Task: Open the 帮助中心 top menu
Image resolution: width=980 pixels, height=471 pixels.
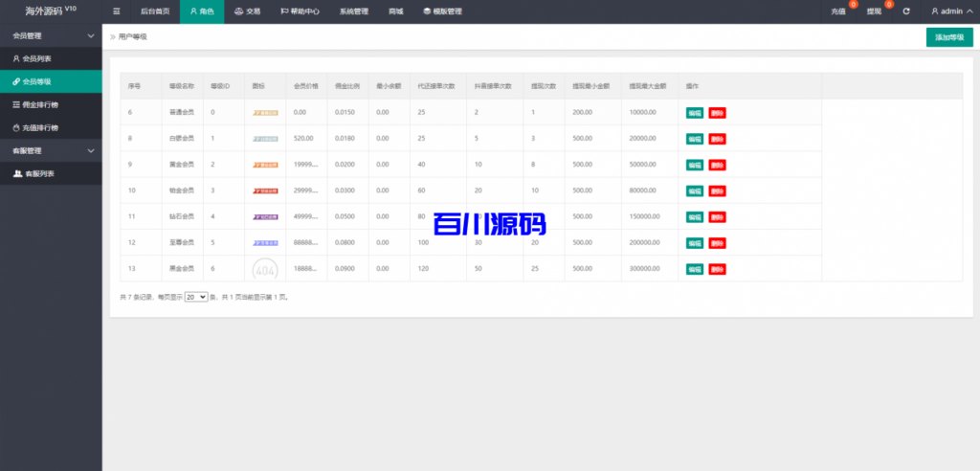Action: (x=300, y=11)
